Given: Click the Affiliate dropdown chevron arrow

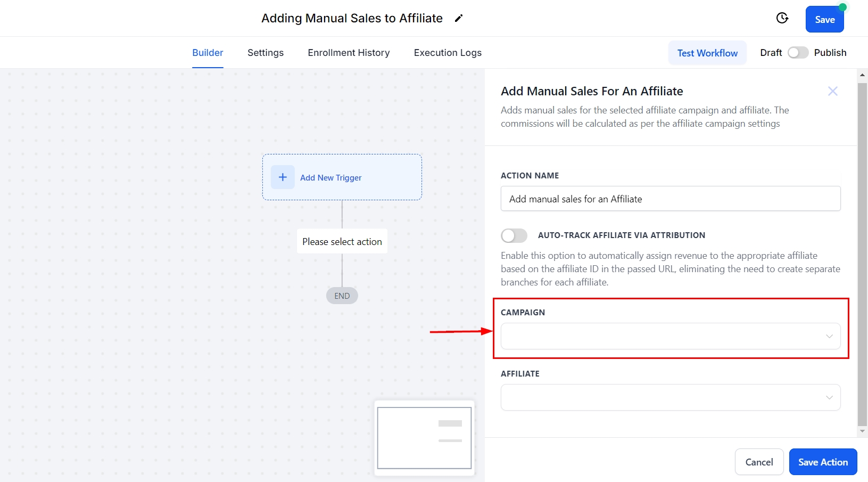Looking at the screenshot, I should (829, 397).
